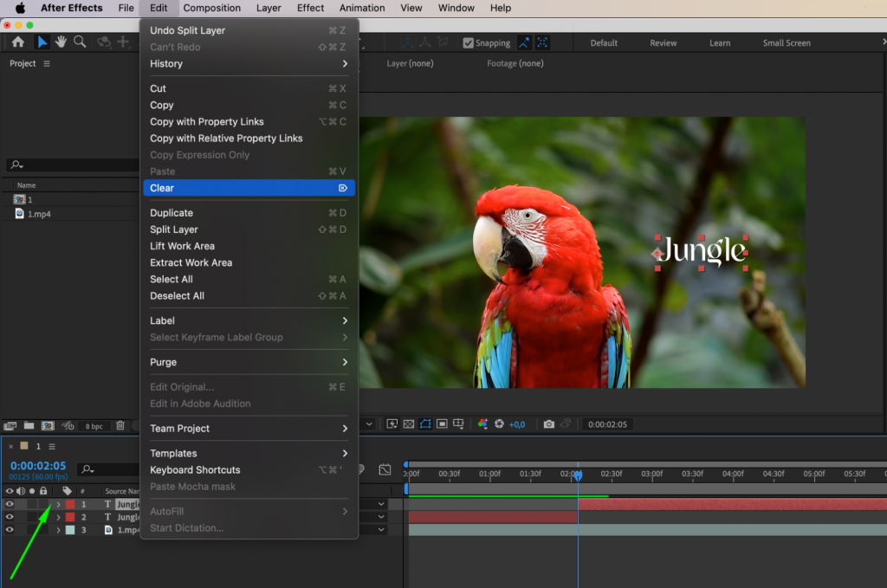Select the Zoom tool

[80, 42]
